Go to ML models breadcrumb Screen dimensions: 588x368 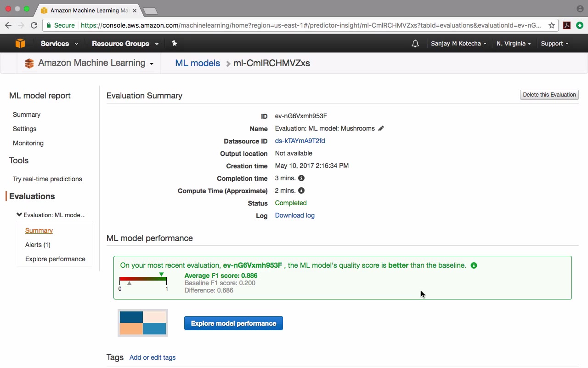coord(198,63)
